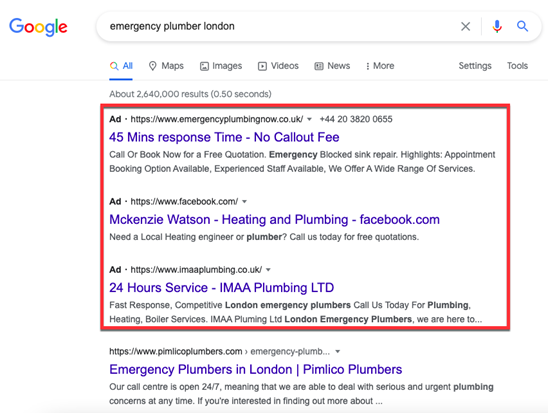Click the Google logo

coord(38,27)
